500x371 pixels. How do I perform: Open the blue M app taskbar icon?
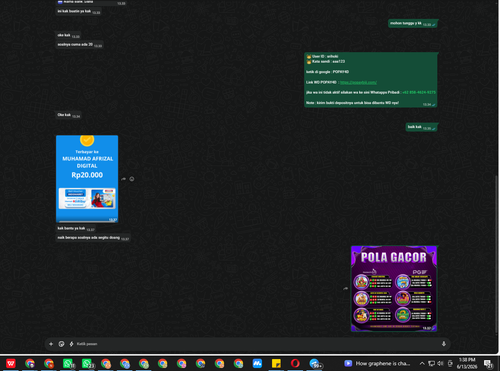(x=257, y=363)
